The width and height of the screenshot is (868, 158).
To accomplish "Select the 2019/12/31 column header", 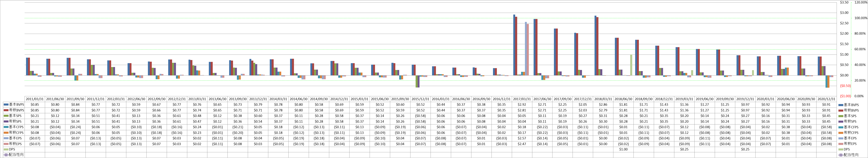I will click(745, 99).
